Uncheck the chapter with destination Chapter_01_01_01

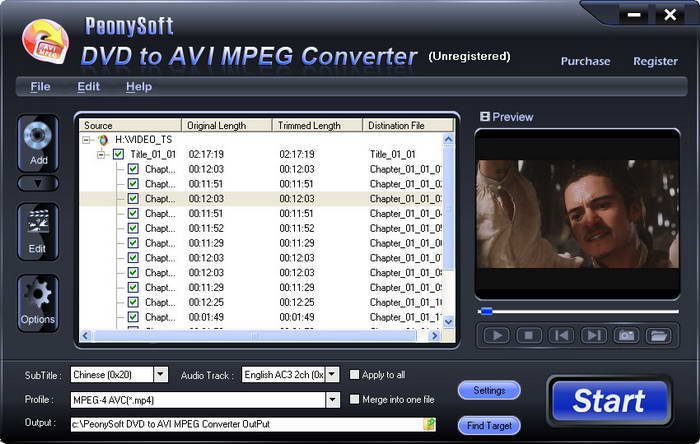tap(133, 169)
